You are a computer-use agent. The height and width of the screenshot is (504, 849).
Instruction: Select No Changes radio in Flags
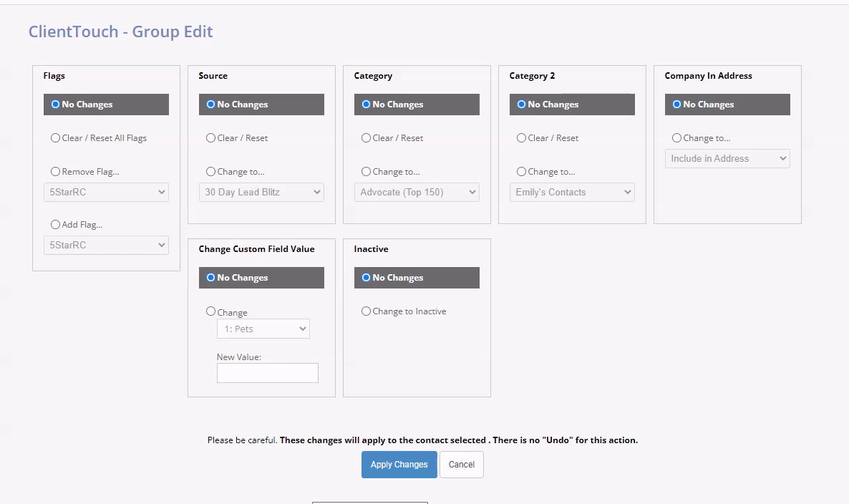[55, 105]
